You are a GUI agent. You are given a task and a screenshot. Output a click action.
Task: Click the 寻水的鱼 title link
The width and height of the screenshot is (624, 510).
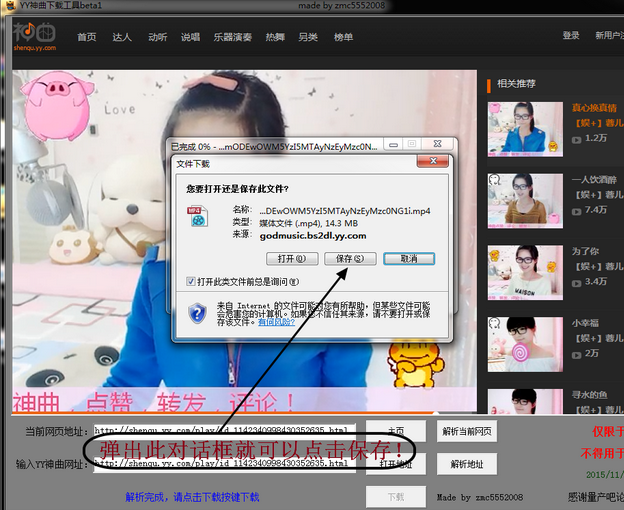[590, 395]
